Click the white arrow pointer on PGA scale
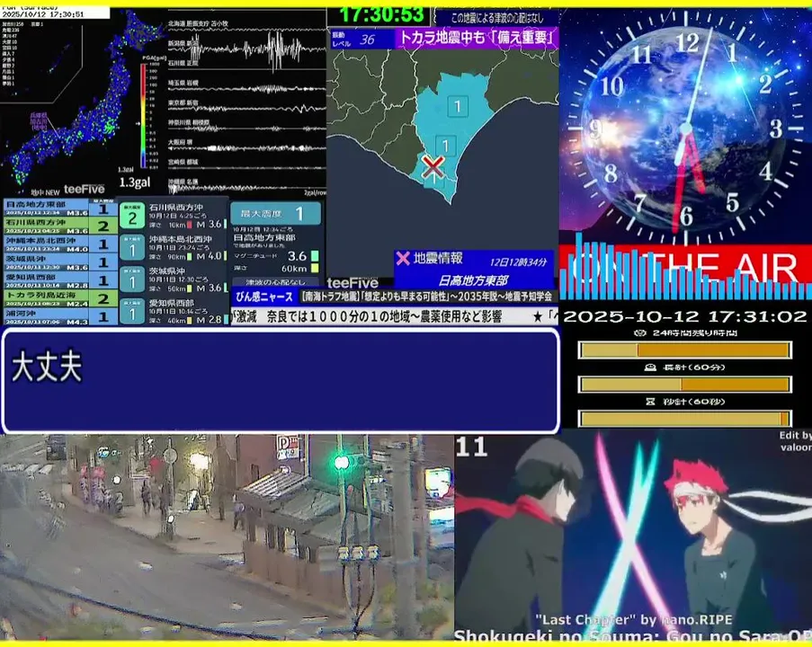The height and width of the screenshot is (647, 812). coord(138,124)
